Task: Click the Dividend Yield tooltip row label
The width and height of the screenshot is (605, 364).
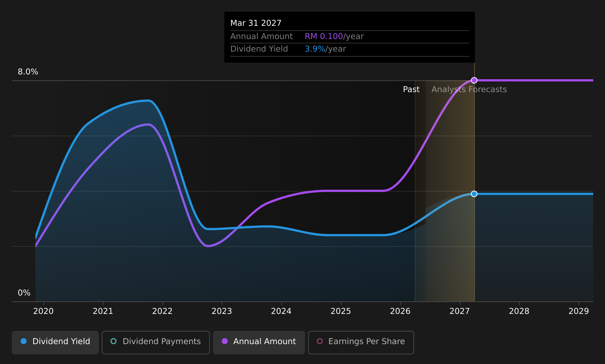Action: (259, 49)
